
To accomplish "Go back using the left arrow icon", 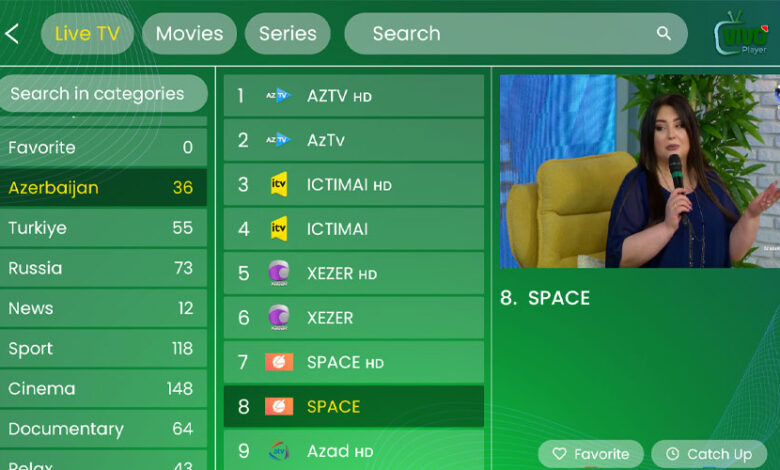I will tap(12, 34).
